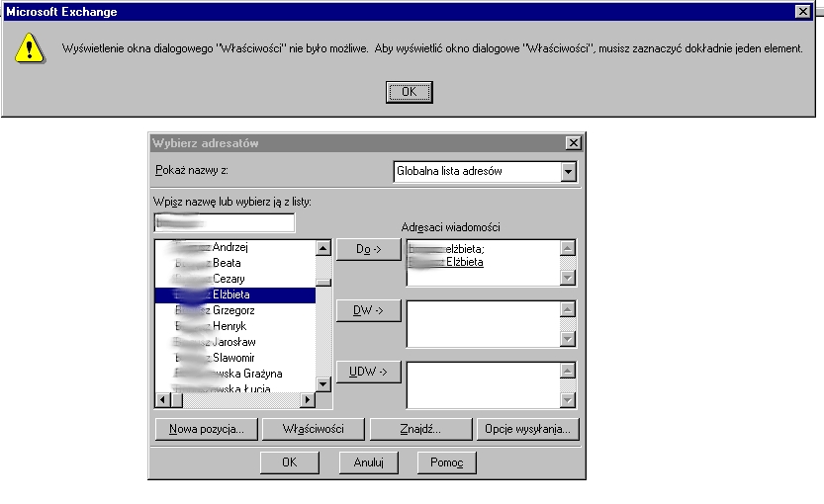The height and width of the screenshot is (504, 824).
Task: Click the underlined Elżbieta recipient in Do box
Action: tap(446, 262)
